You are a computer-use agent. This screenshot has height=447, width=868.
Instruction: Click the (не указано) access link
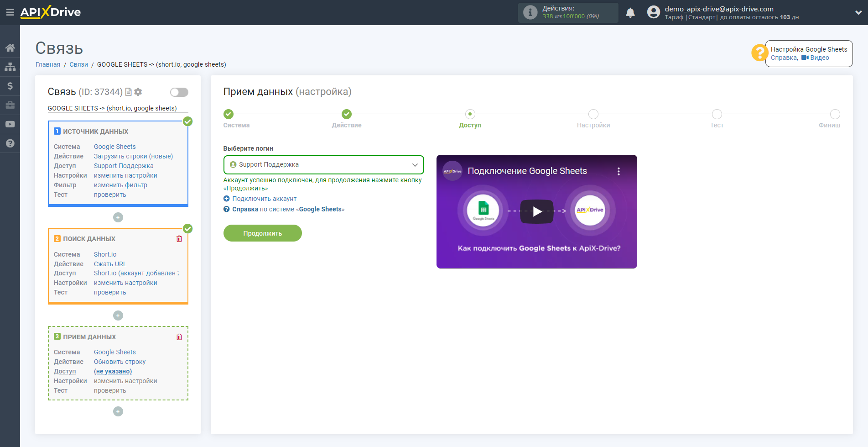[113, 371]
